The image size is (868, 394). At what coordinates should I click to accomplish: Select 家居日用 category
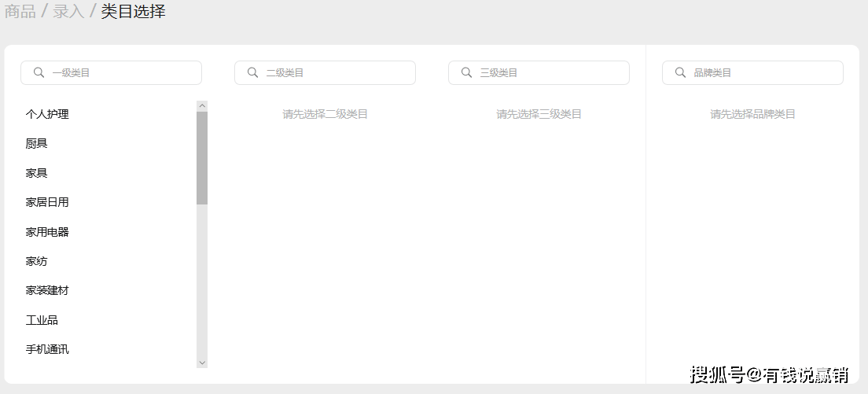coord(47,202)
